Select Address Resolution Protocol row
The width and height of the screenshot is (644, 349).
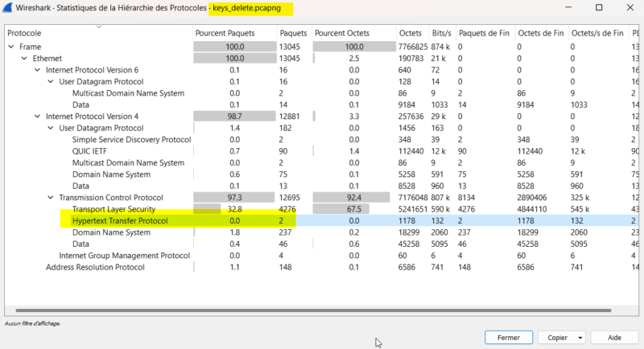[321, 268]
